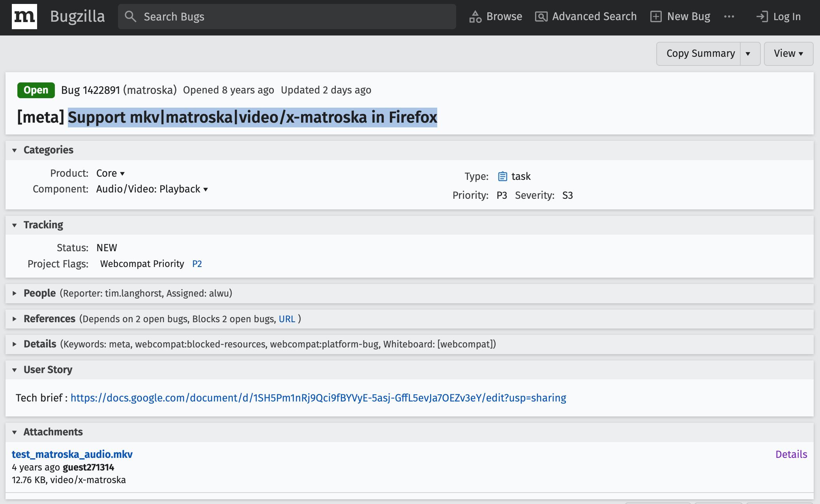The height and width of the screenshot is (504, 820).
Task: Open the Copy Summary dropdown arrow
Action: click(x=748, y=54)
